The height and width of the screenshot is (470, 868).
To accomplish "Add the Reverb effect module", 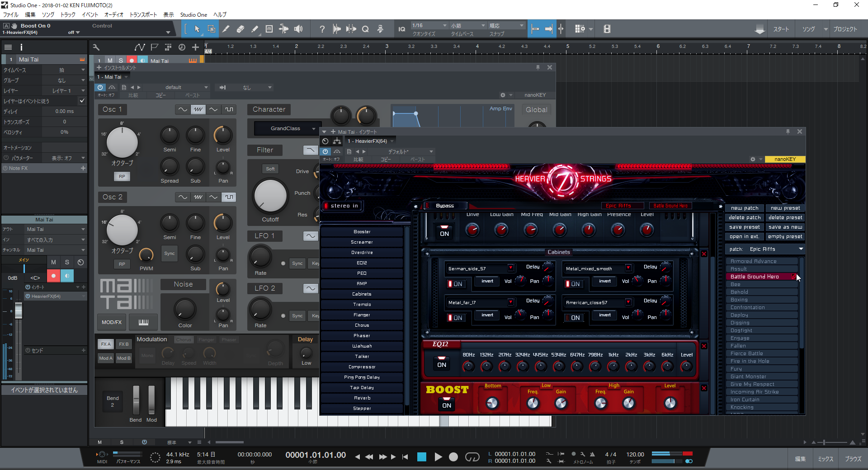I will pos(362,398).
